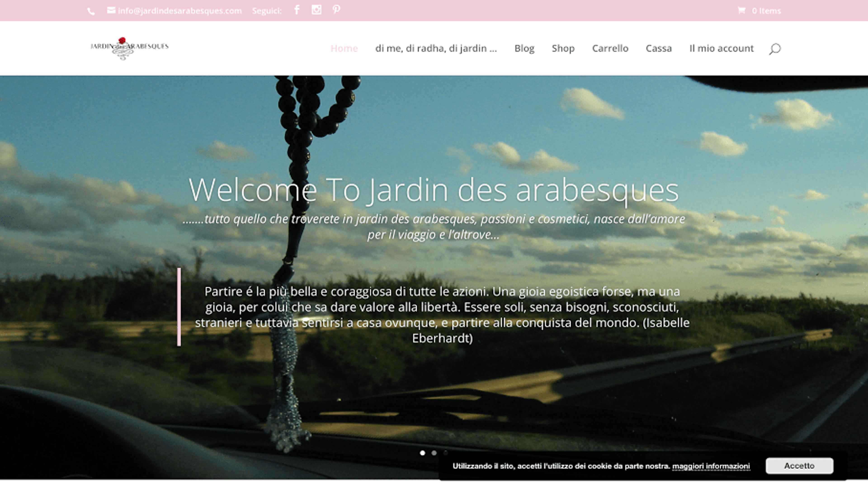Click the phone icon in top bar
Image resolution: width=868 pixels, height=501 pixels.
pyautogui.click(x=91, y=11)
